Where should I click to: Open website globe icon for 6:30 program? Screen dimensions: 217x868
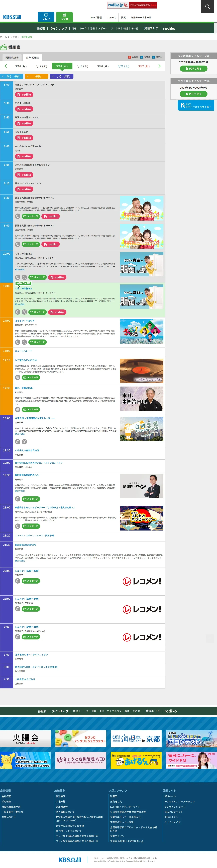click(18, 216)
